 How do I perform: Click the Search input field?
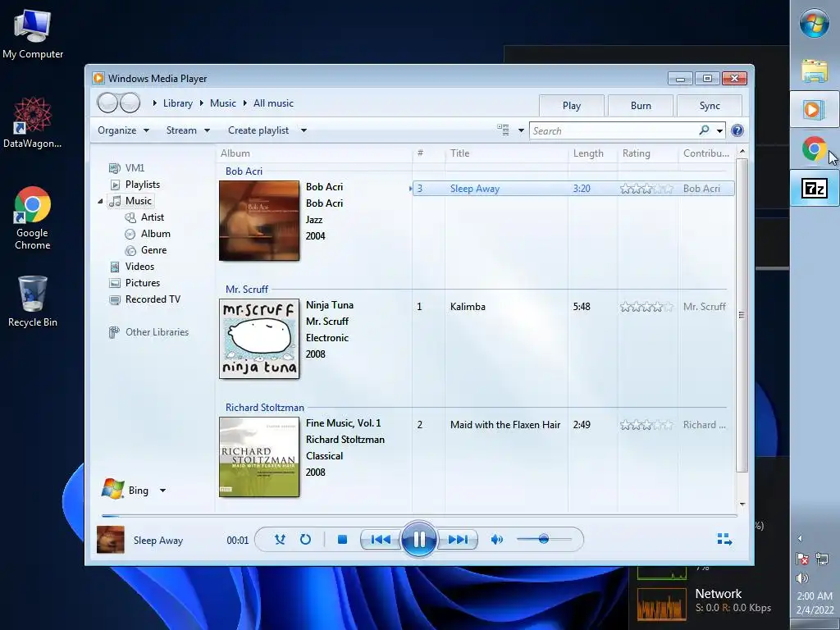tap(614, 130)
